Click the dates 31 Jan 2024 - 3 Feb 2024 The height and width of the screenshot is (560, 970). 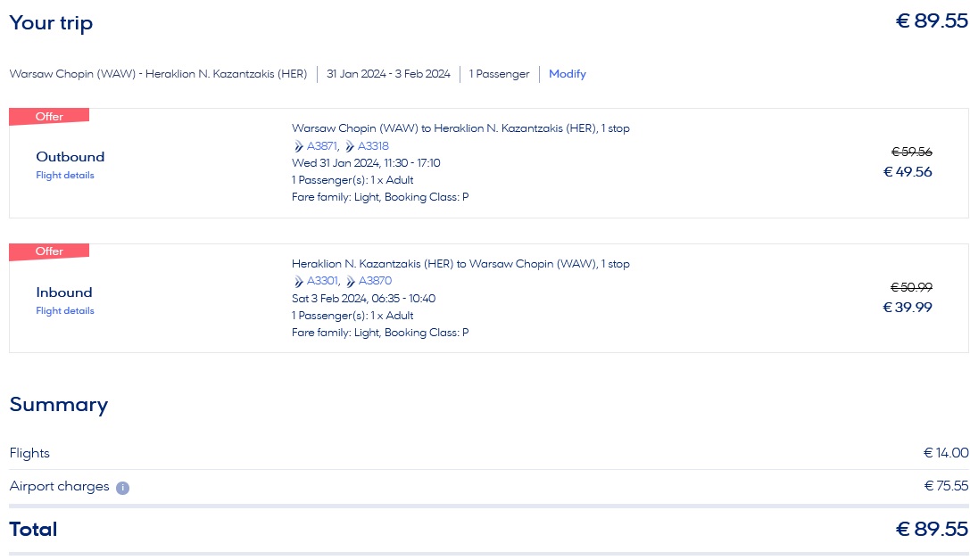(388, 73)
